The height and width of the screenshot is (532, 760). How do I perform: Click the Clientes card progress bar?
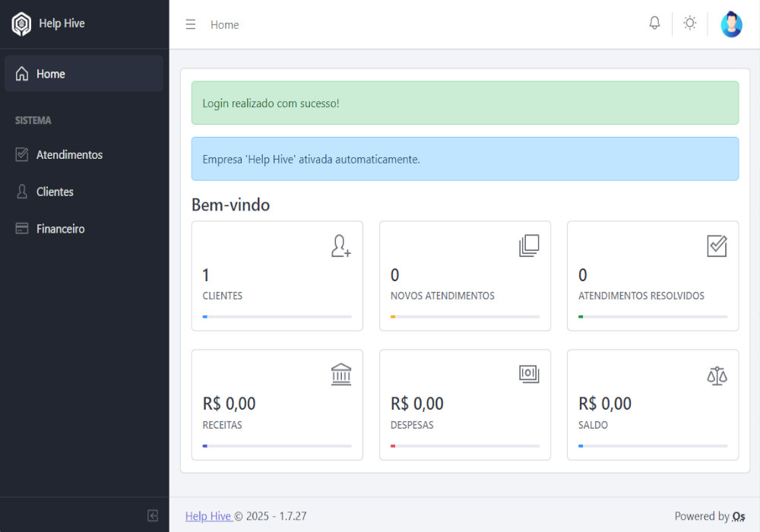point(277,316)
